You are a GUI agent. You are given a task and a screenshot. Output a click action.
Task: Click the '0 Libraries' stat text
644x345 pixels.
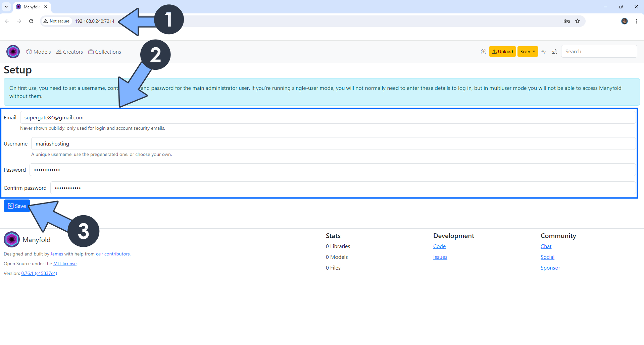point(338,246)
